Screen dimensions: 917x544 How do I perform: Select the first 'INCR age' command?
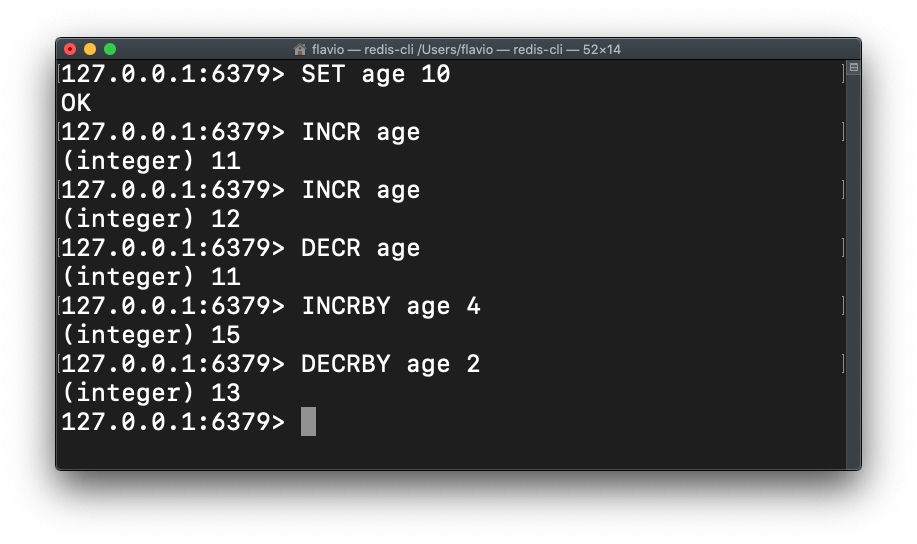coord(360,133)
